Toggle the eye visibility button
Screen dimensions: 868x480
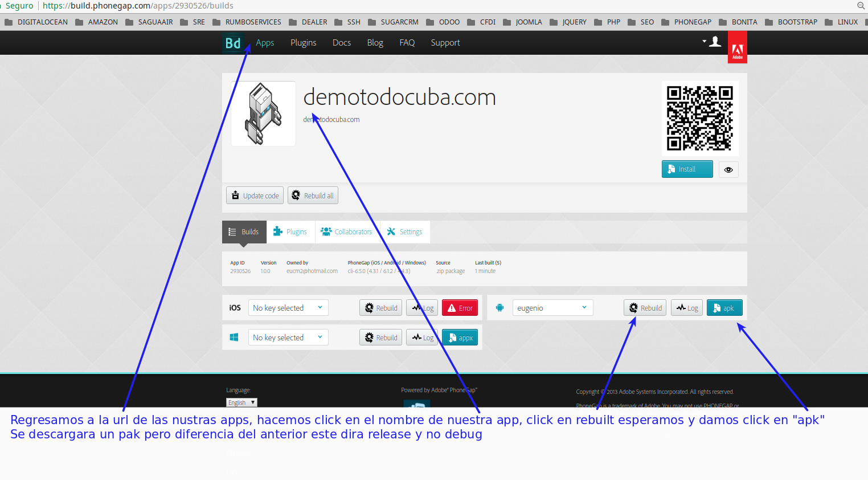[728, 169]
